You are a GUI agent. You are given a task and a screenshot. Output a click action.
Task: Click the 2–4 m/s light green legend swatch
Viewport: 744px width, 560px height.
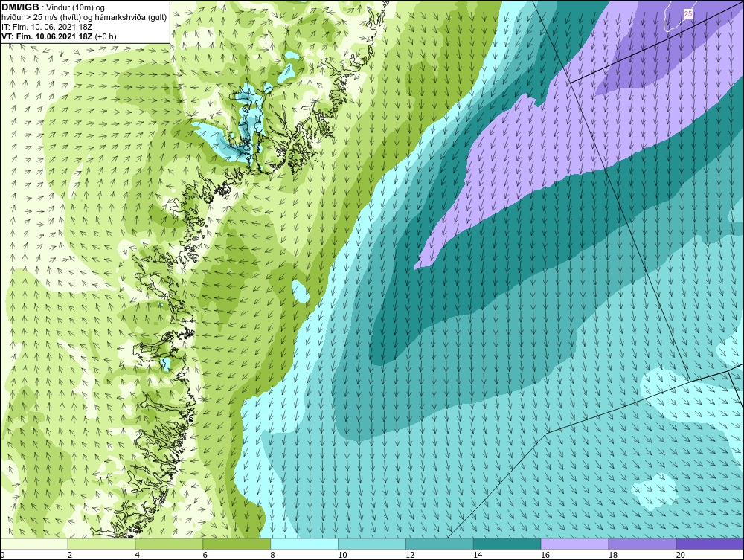[x=101, y=544]
